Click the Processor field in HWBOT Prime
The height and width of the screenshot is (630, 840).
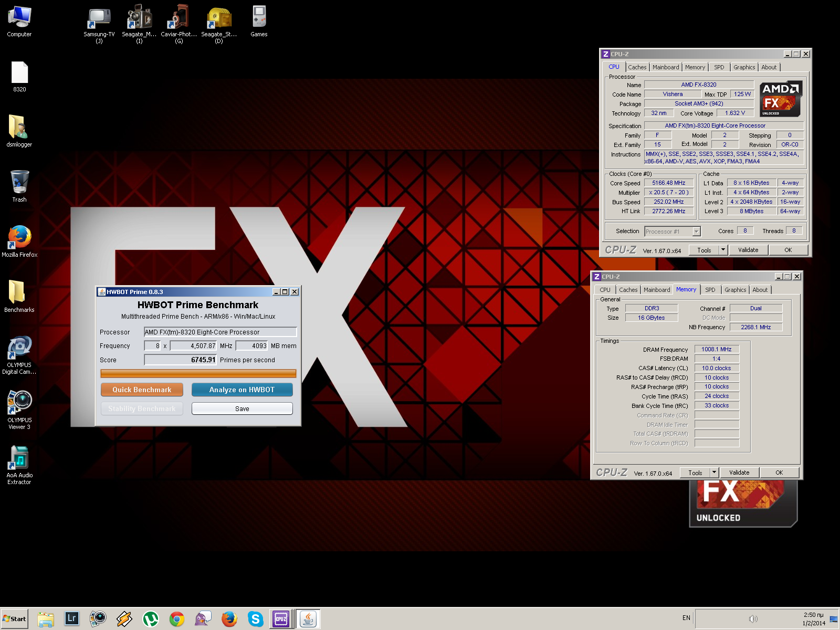(x=220, y=332)
